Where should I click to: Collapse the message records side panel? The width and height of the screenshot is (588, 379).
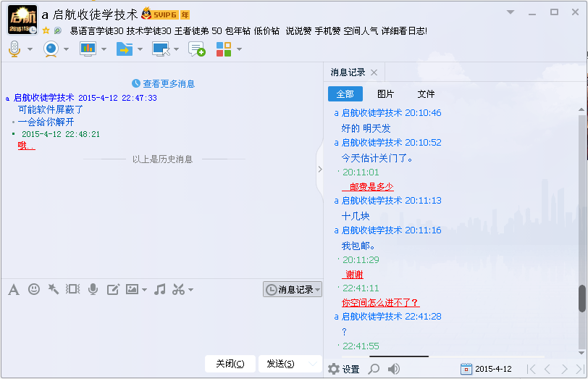(320, 170)
